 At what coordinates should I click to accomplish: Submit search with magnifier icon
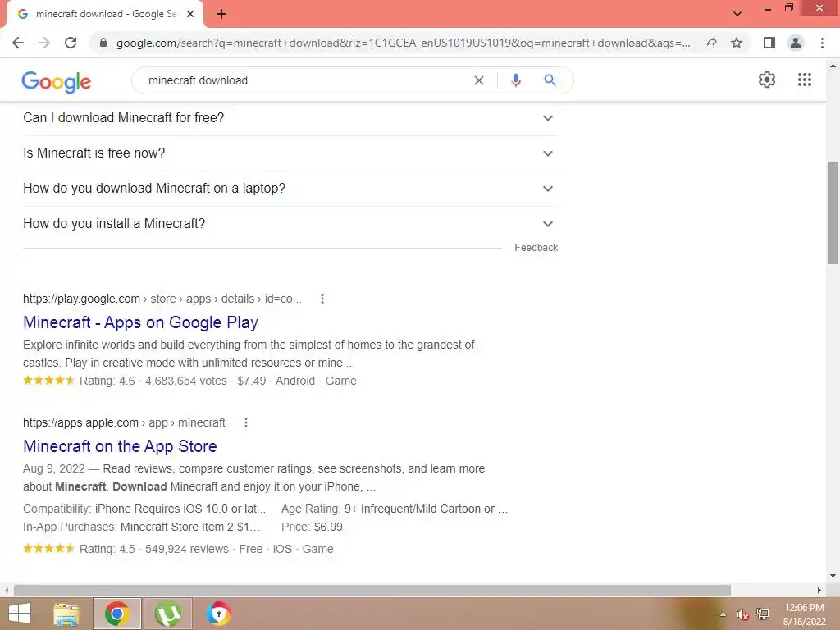click(550, 80)
